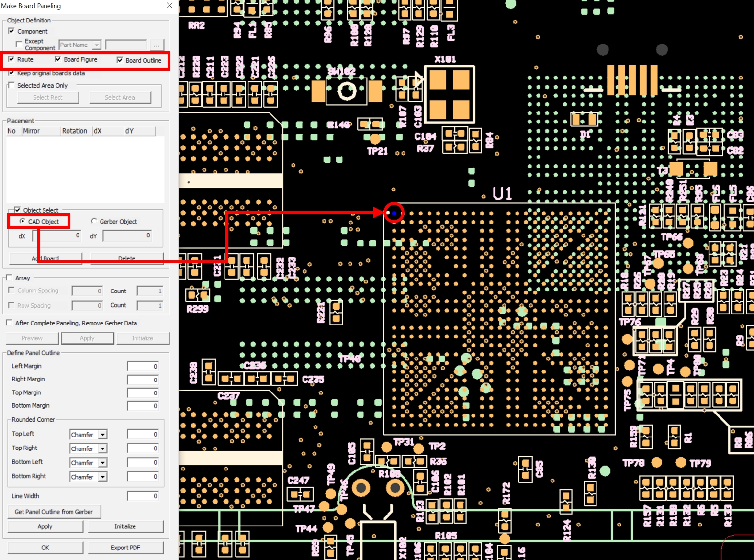Viewport: 754px width, 560px height.
Task: Click the U1 reference label on the board
Action: point(502,194)
